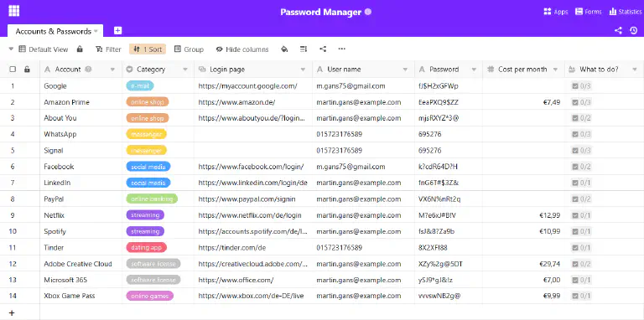Click the Category column type icon

pos(129,70)
